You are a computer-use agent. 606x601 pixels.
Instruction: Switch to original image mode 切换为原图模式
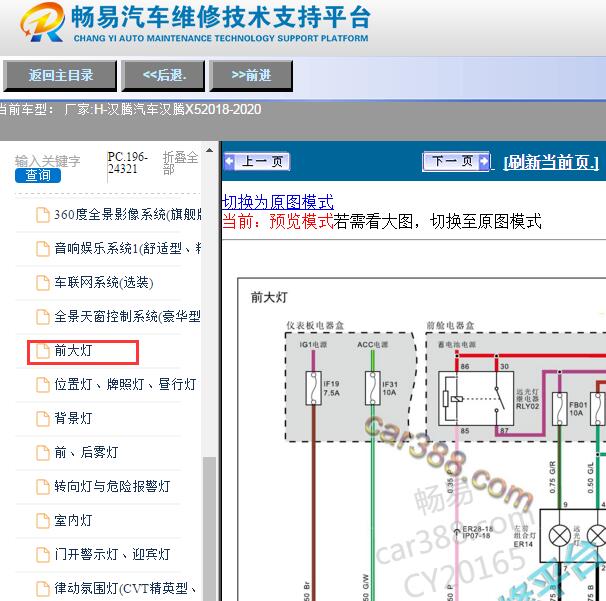[278, 202]
